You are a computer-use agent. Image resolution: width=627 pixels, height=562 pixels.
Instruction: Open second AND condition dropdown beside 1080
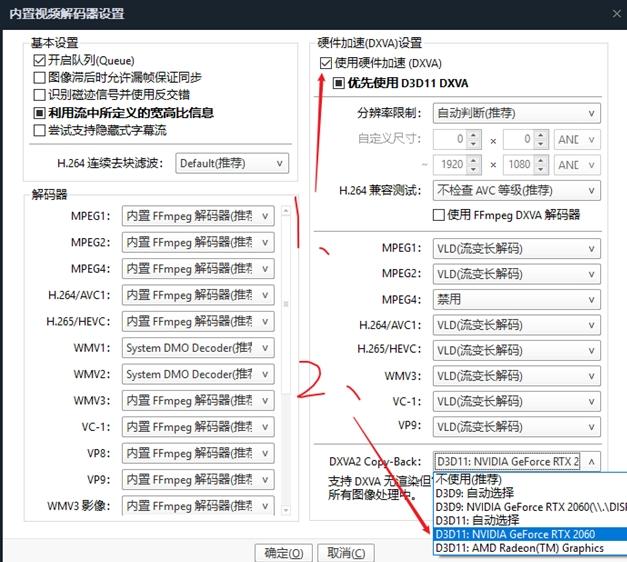coord(577,165)
